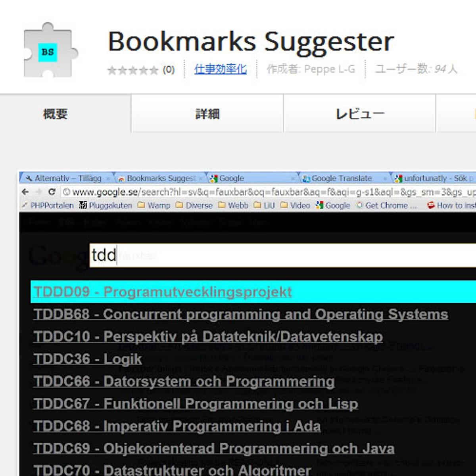
Task: Click the Pluggakuten bookmark
Action: pos(106,205)
